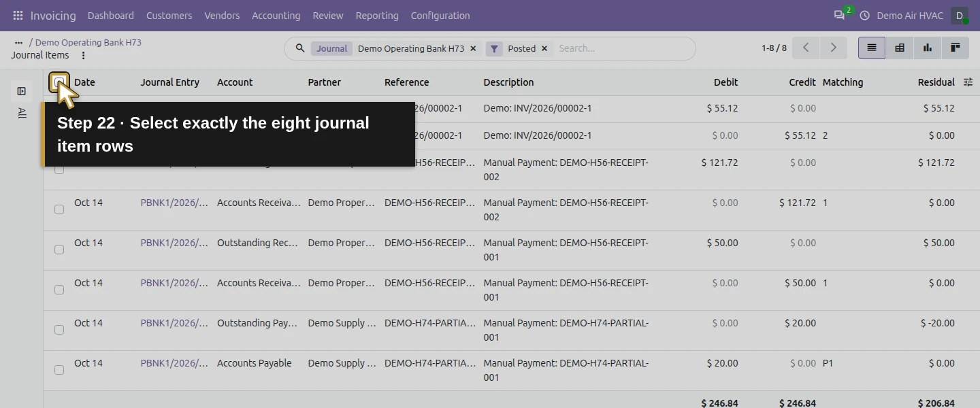Go to next page of records
980x408 pixels.
pyautogui.click(x=833, y=48)
